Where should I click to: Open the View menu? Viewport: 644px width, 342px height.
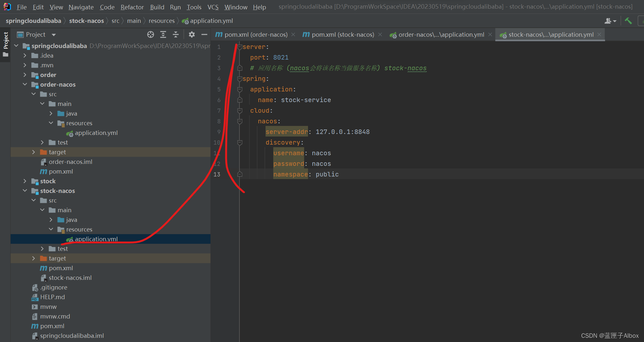[56, 7]
